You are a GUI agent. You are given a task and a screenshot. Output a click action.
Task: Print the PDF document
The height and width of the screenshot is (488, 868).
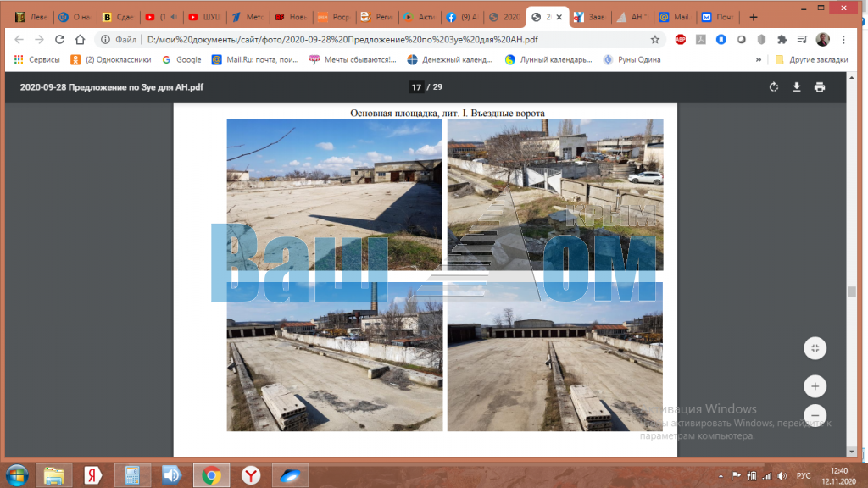click(820, 87)
